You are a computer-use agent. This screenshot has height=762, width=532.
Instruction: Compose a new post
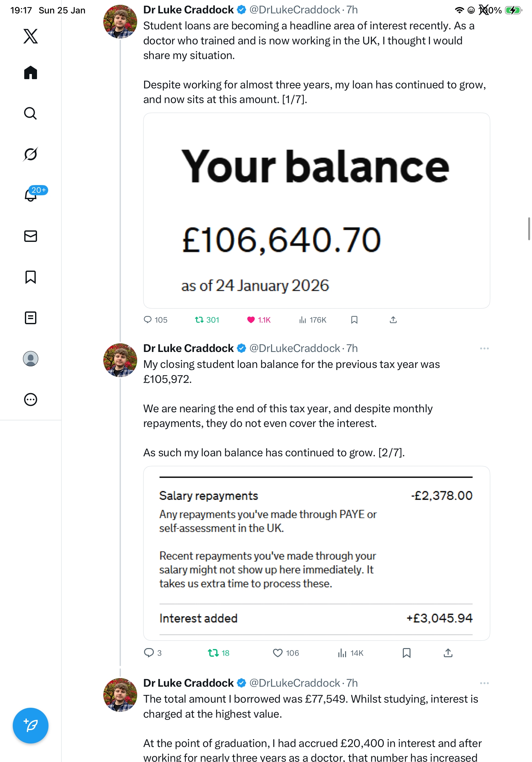pos(31,726)
